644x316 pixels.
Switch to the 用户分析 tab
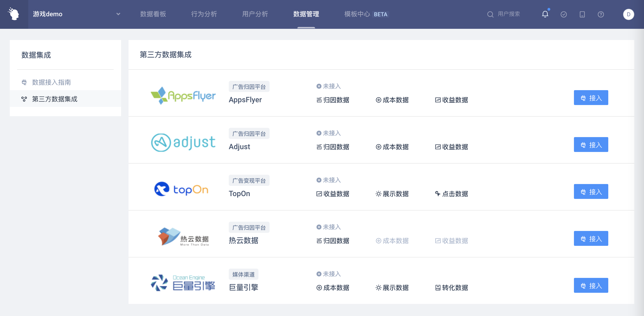pyautogui.click(x=255, y=14)
